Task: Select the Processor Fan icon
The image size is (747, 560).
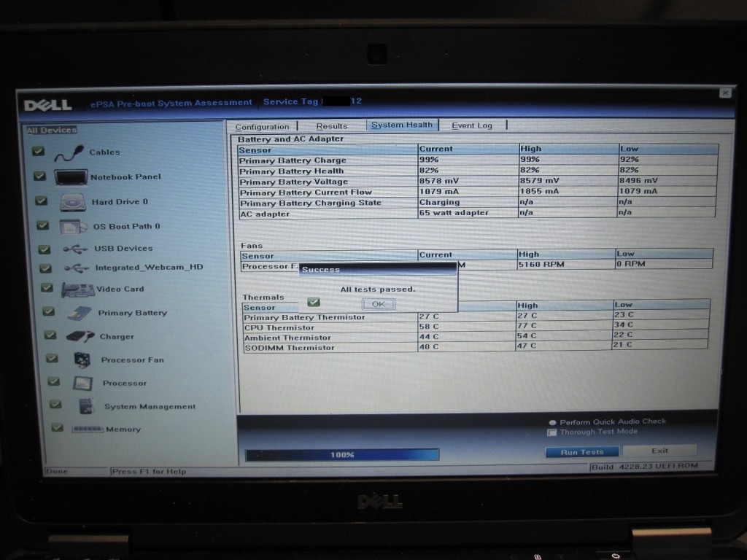Action: click(x=82, y=360)
